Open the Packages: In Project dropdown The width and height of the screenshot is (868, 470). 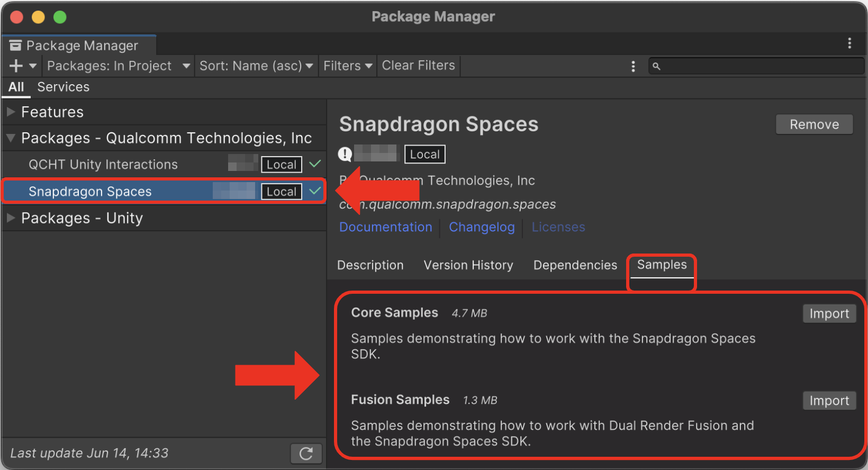[119, 66]
